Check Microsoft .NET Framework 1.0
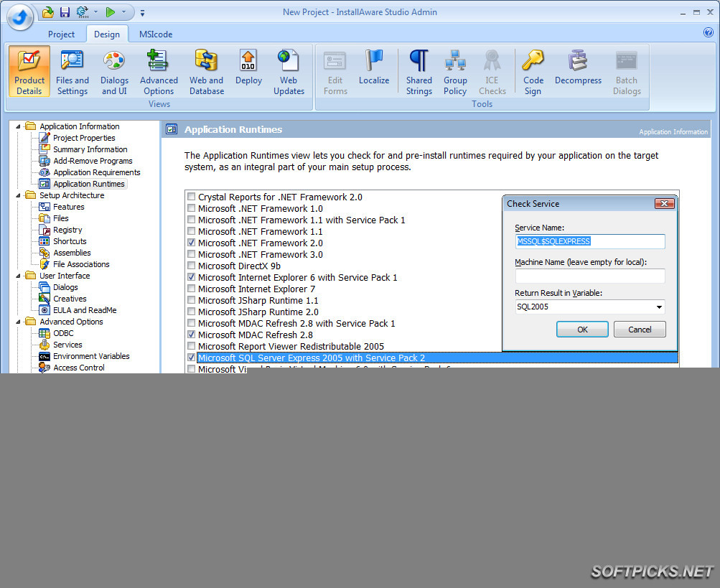 click(x=192, y=208)
